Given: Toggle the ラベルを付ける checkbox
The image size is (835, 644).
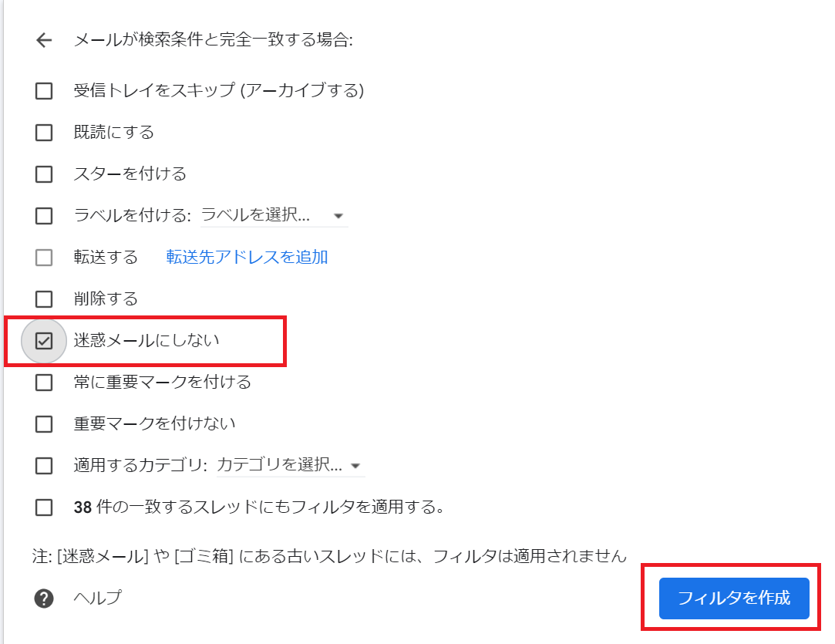Looking at the screenshot, I should click(44, 216).
